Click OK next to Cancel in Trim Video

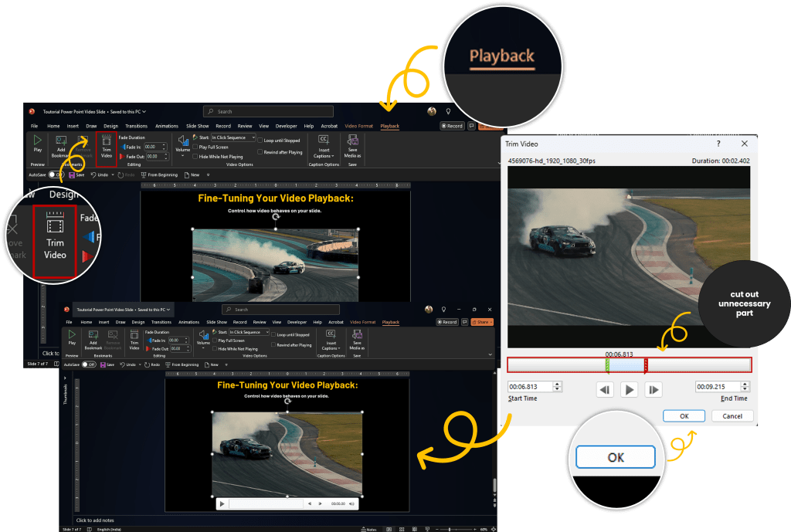point(684,416)
